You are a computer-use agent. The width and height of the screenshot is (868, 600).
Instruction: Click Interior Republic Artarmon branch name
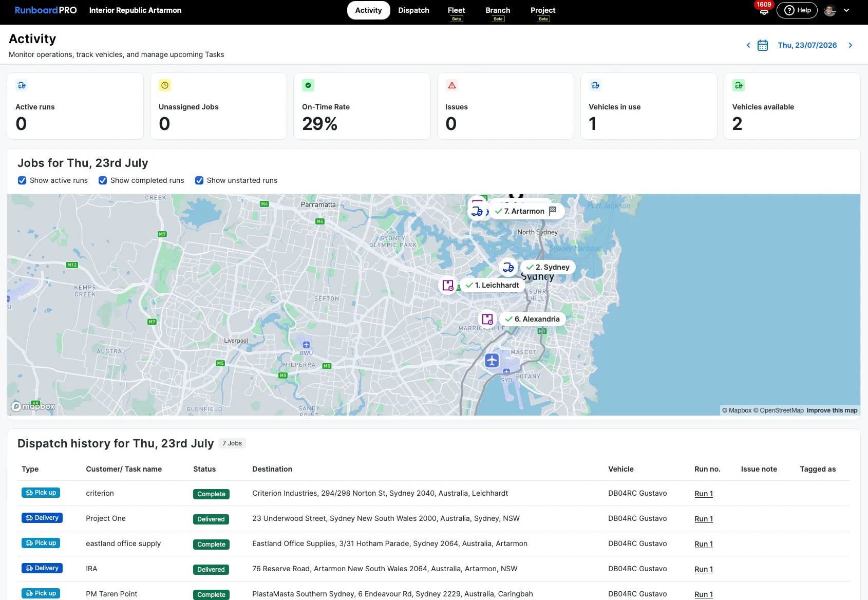135,10
